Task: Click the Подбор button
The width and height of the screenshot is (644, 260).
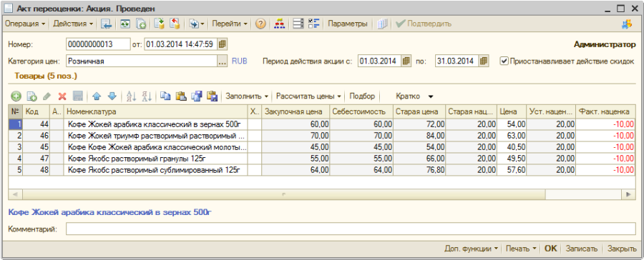Action: (362, 96)
